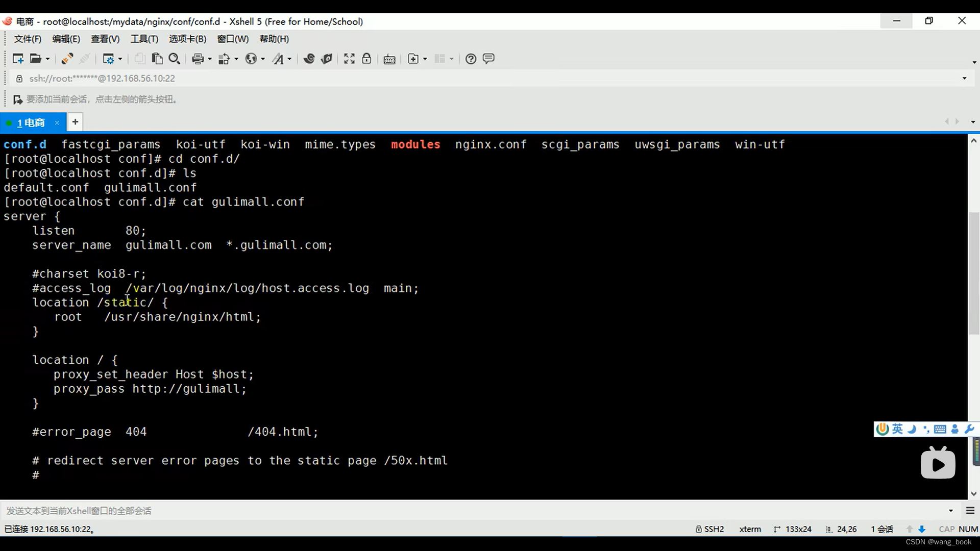
Task: Launch Xftp icon in toolbar
Action: point(309,59)
